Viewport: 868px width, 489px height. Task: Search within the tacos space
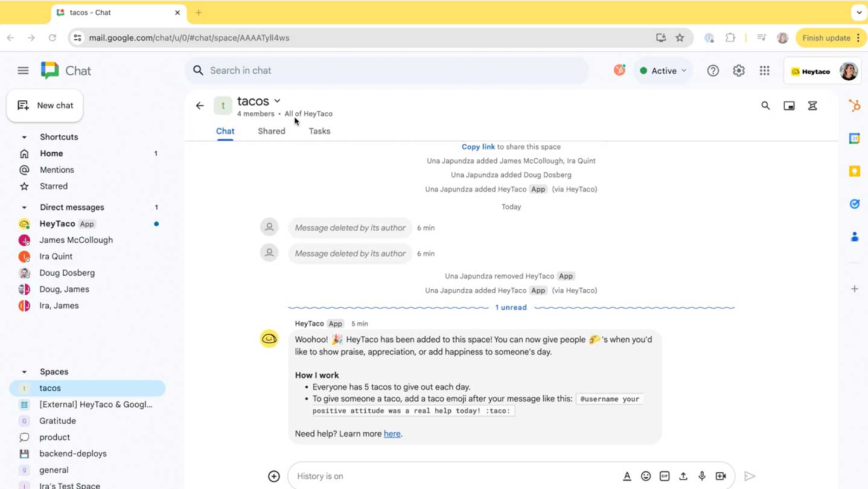point(765,106)
